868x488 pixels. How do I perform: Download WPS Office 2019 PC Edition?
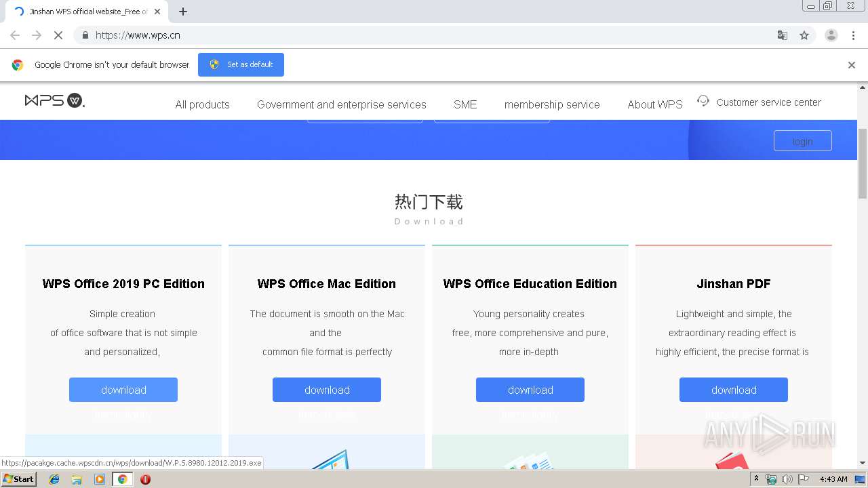[x=123, y=390]
